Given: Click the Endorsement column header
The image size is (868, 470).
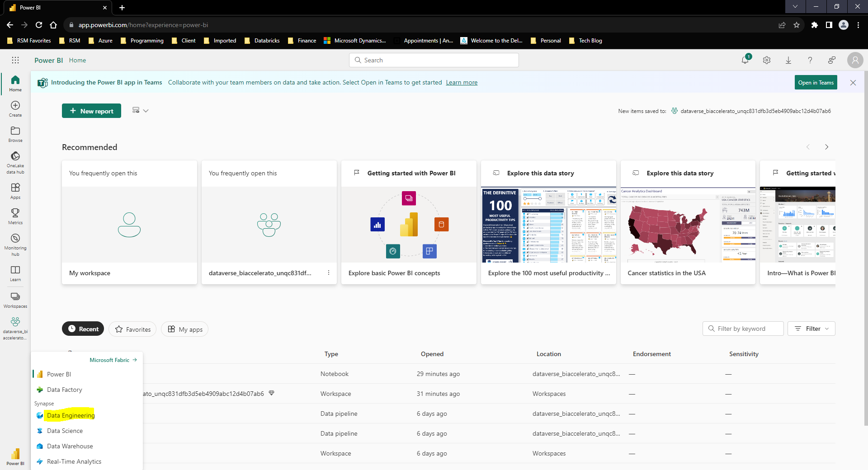Looking at the screenshot, I should [x=652, y=354].
